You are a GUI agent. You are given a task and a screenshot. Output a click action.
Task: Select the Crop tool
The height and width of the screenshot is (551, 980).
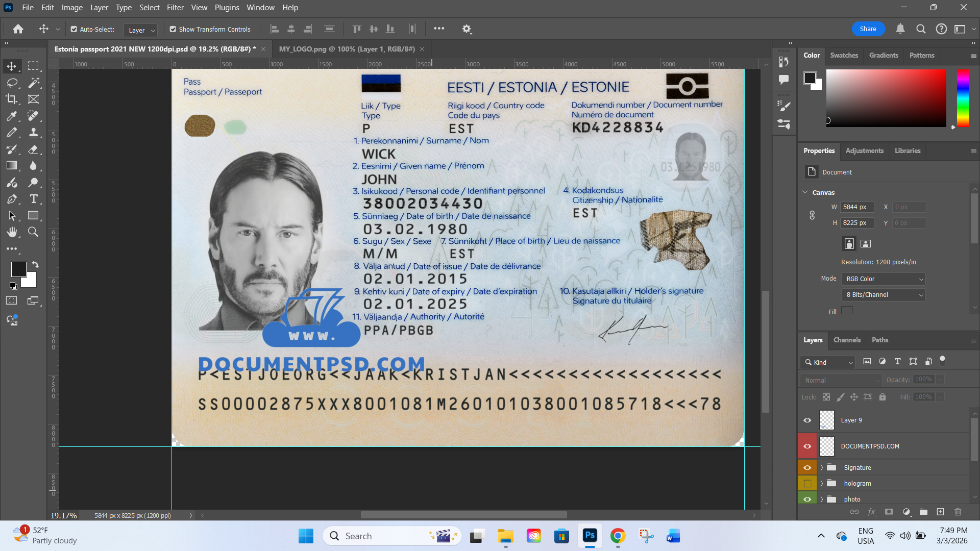click(x=12, y=99)
